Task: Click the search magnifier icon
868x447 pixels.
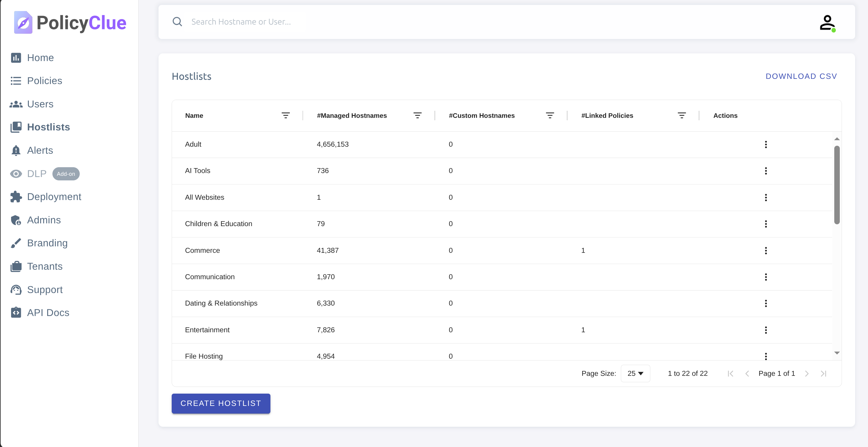Action: [x=177, y=22]
